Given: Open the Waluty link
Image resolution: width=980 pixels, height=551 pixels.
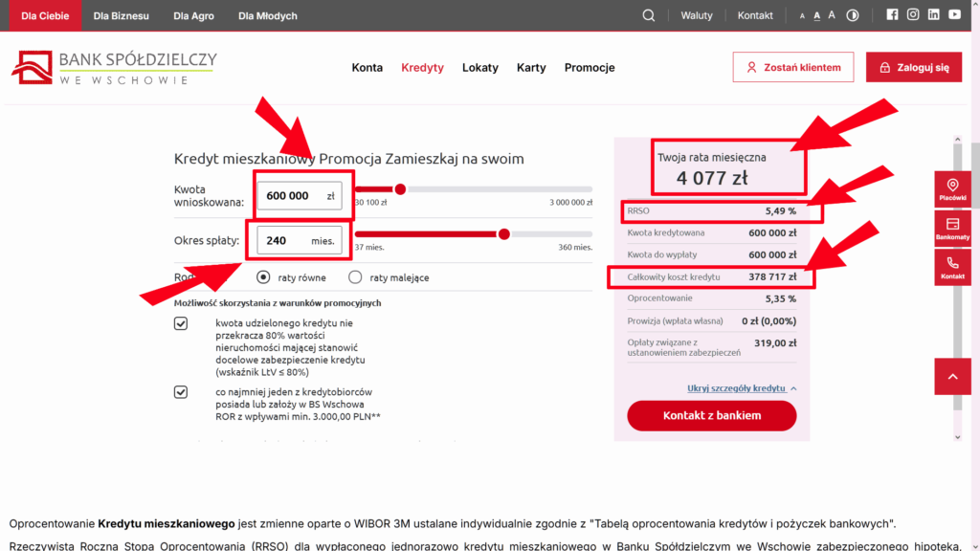Looking at the screenshot, I should [x=697, y=15].
